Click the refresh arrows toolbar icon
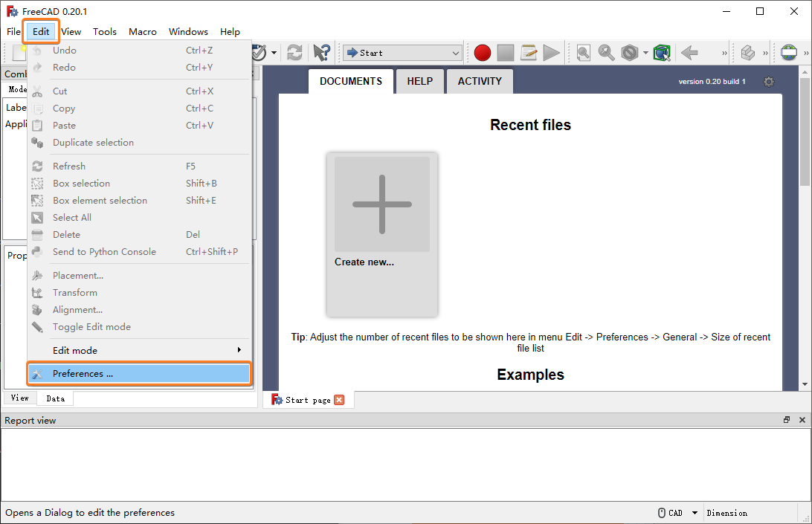Viewport: 812px width, 524px height. 294,53
